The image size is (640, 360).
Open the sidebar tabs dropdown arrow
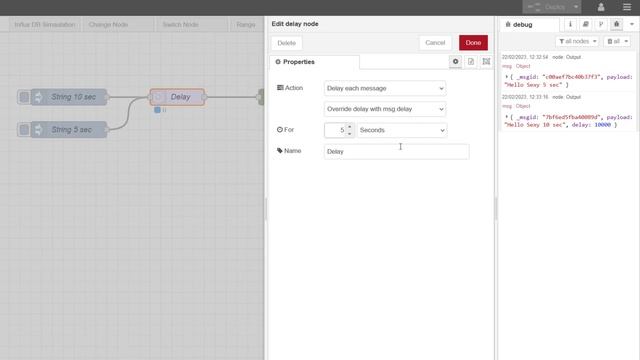click(632, 24)
